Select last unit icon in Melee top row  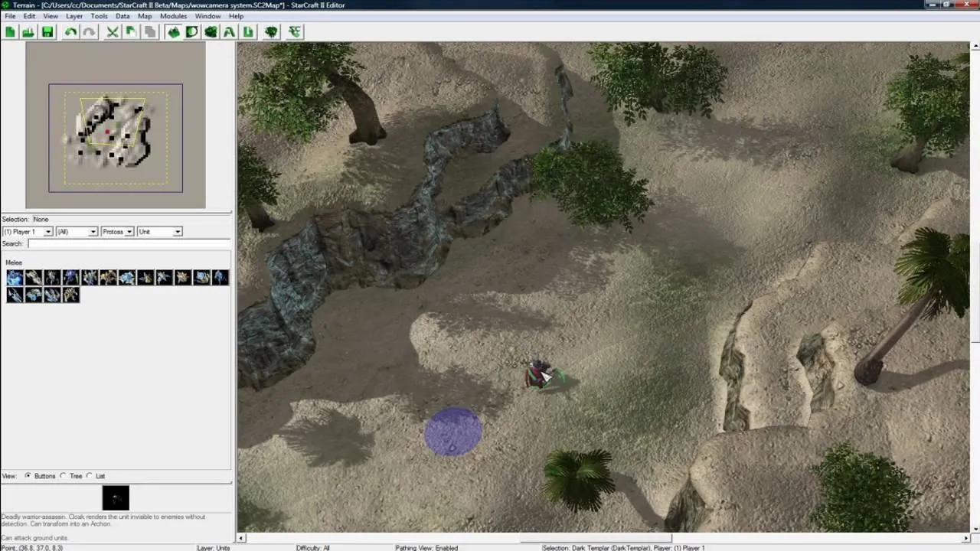pyautogui.click(x=220, y=277)
